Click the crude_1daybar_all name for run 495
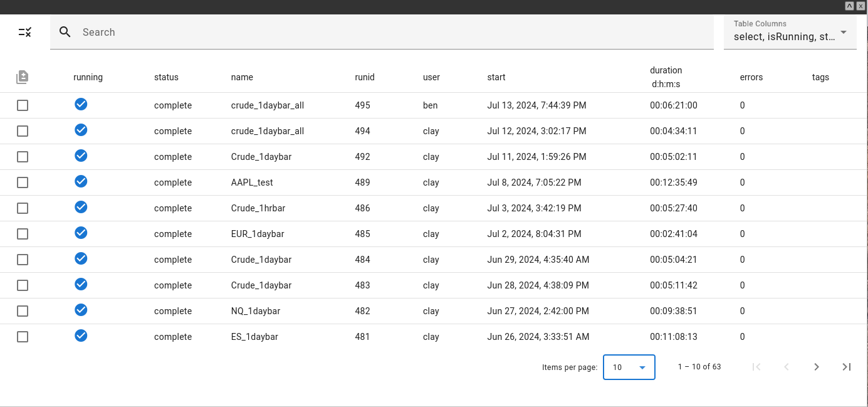The width and height of the screenshot is (868, 407). click(267, 105)
